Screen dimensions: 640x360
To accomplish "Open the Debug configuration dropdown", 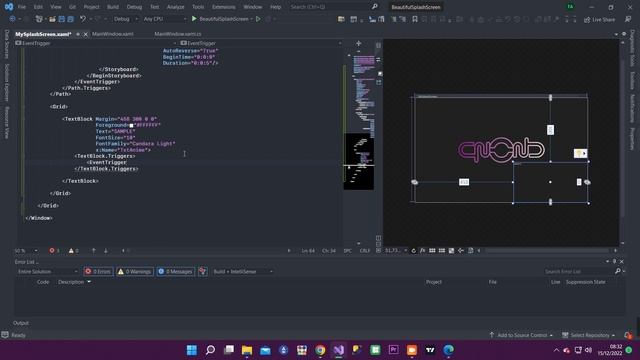I will (125, 19).
